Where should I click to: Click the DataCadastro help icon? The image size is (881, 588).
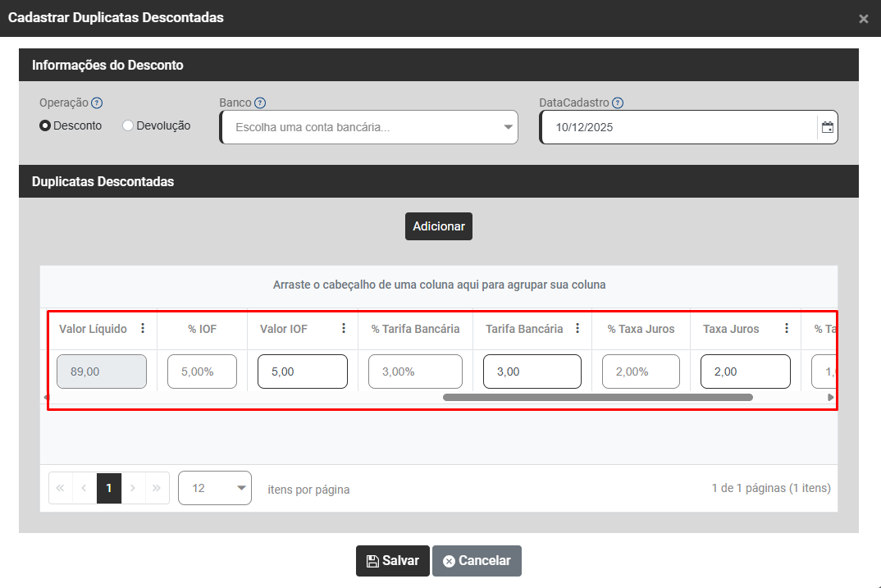[x=618, y=103]
